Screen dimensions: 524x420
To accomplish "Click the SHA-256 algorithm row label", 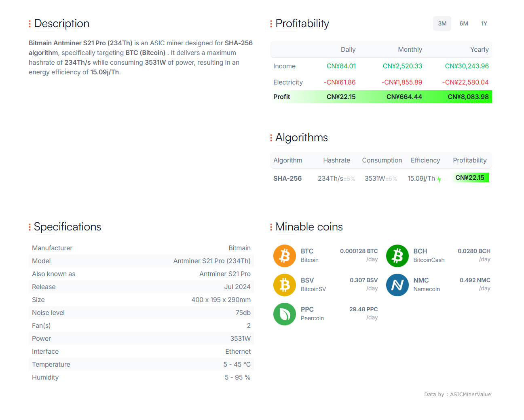I will [x=287, y=178].
